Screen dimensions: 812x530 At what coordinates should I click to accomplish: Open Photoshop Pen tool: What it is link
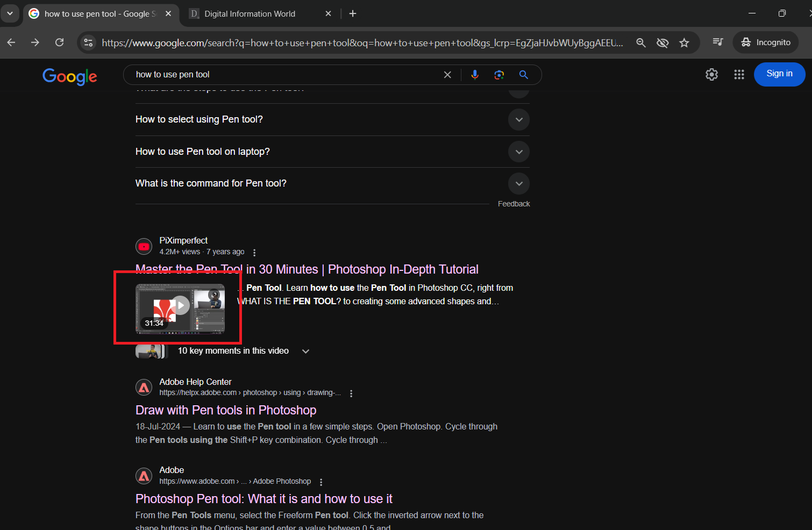pyautogui.click(x=264, y=499)
